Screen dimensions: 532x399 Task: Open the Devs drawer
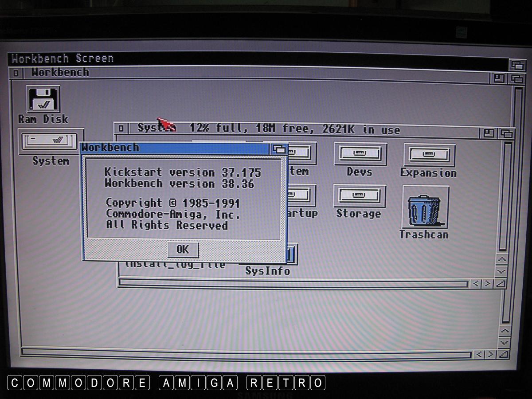pos(360,154)
